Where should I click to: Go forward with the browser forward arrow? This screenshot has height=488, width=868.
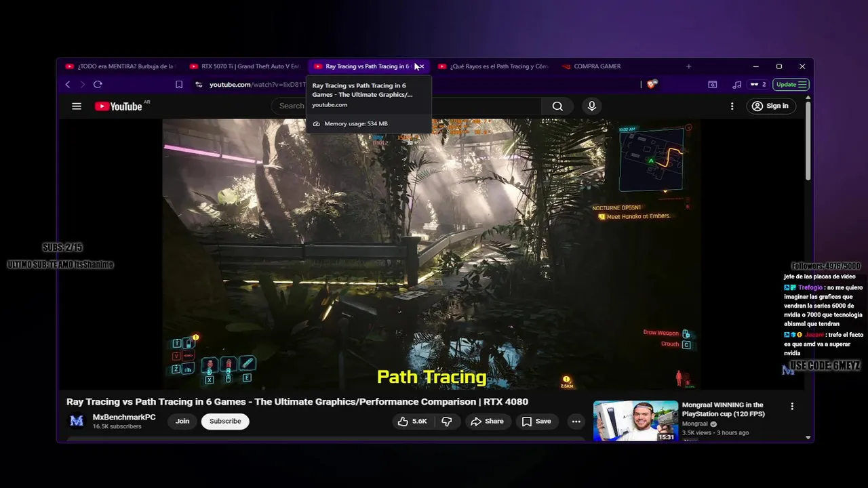point(83,84)
